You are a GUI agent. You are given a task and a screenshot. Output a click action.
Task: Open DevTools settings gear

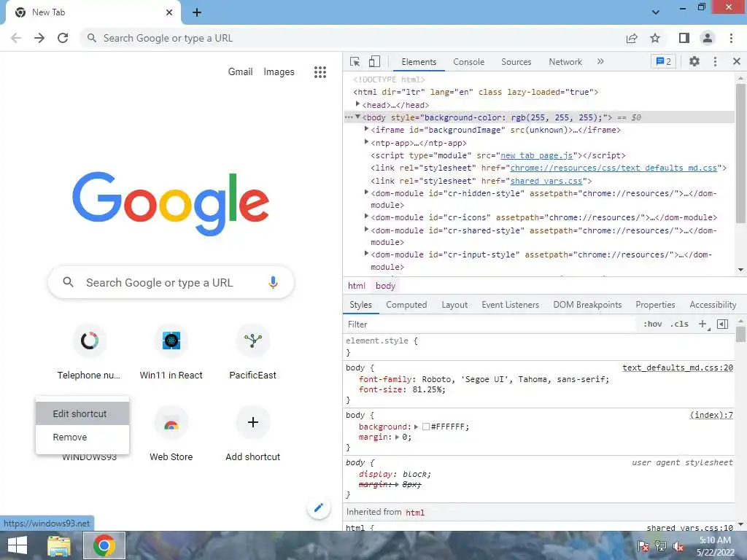pyautogui.click(x=694, y=61)
